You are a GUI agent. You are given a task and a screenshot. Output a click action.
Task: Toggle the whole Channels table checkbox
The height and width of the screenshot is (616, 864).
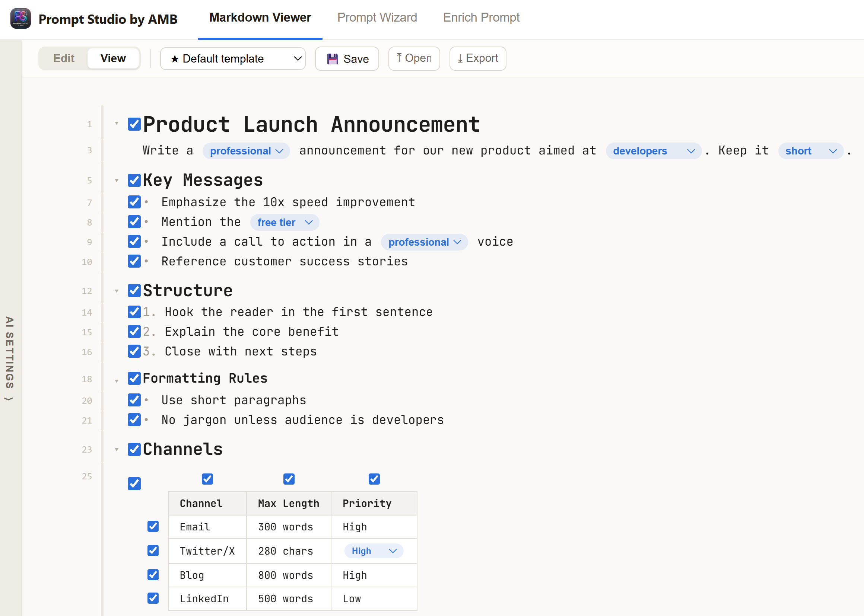pos(134,483)
